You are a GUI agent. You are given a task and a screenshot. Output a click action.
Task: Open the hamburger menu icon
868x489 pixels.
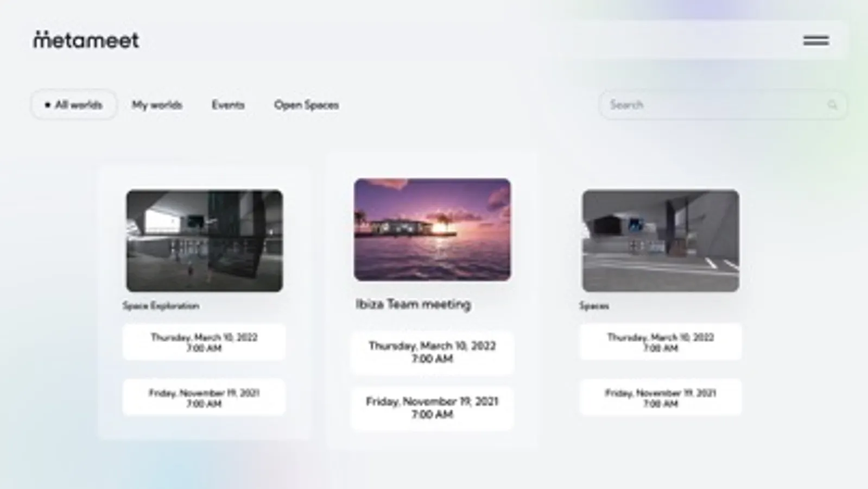(x=816, y=40)
